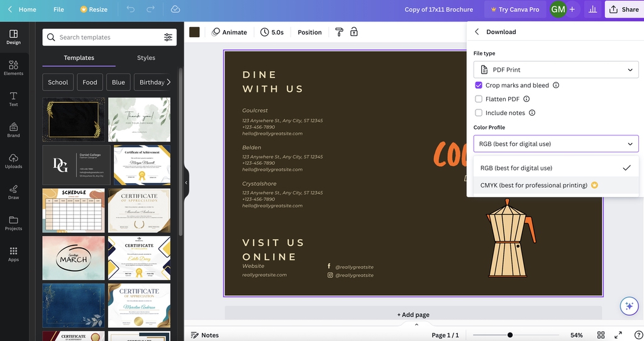Screen dimensions: 644x341
Task: Click + Add page
Action: [413, 315]
